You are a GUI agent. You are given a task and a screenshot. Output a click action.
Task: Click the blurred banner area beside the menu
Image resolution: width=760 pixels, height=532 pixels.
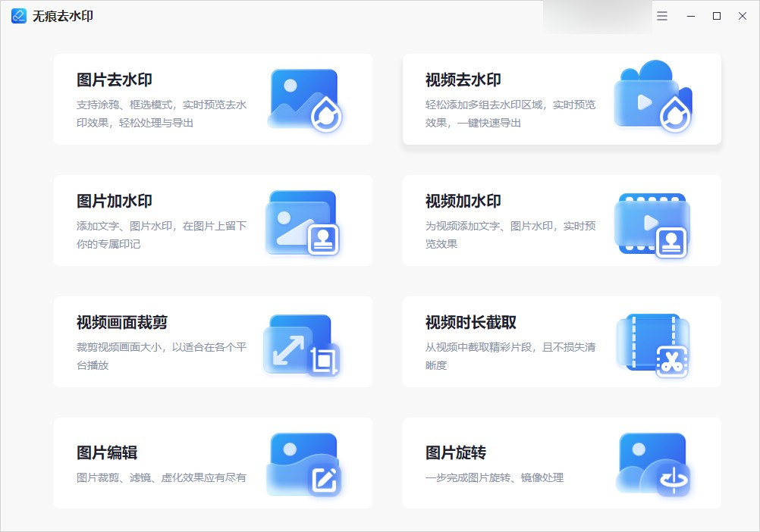point(596,15)
